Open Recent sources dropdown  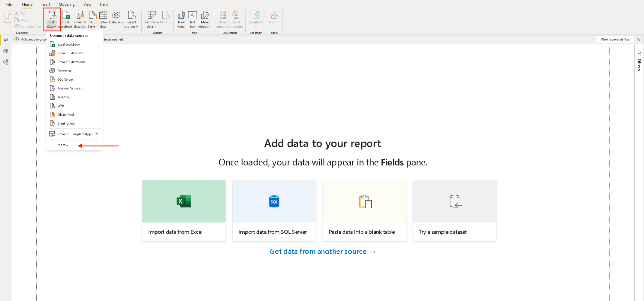tap(131, 19)
